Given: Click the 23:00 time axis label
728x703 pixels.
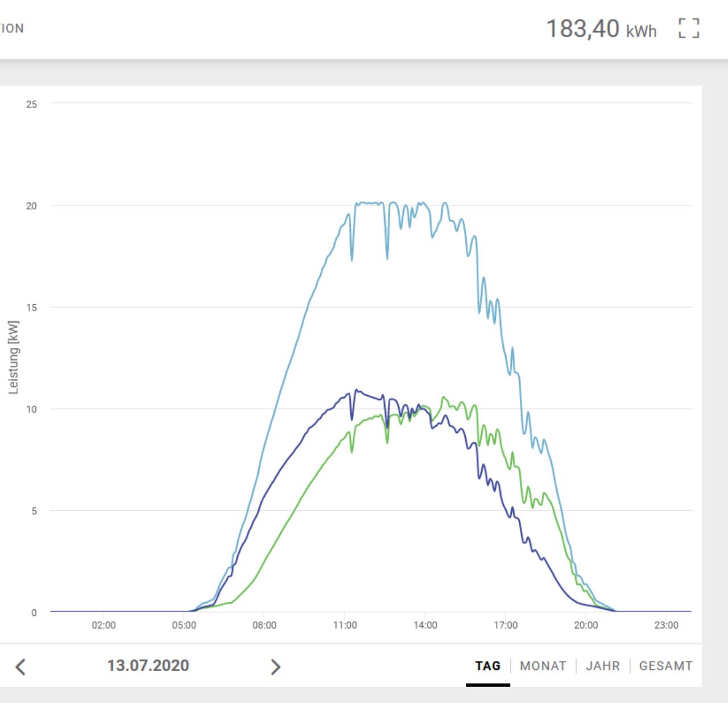Looking at the screenshot, I should point(666,625).
